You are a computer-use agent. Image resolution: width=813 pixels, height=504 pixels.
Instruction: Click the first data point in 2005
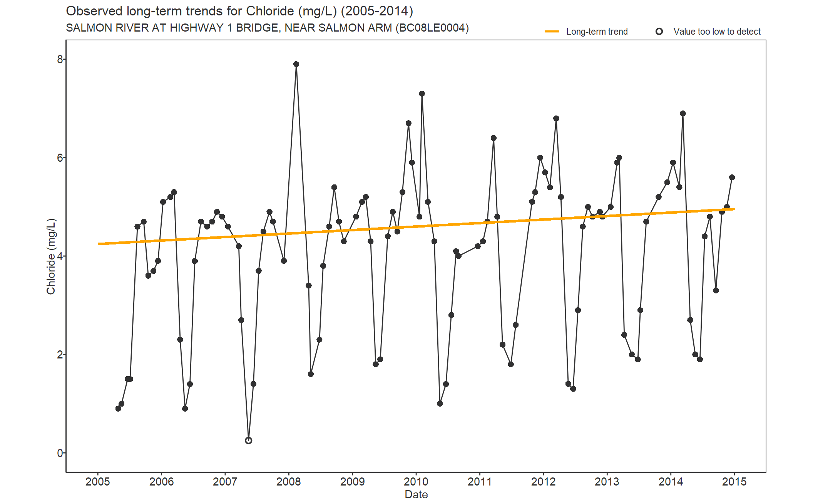[x=118, y=409]
